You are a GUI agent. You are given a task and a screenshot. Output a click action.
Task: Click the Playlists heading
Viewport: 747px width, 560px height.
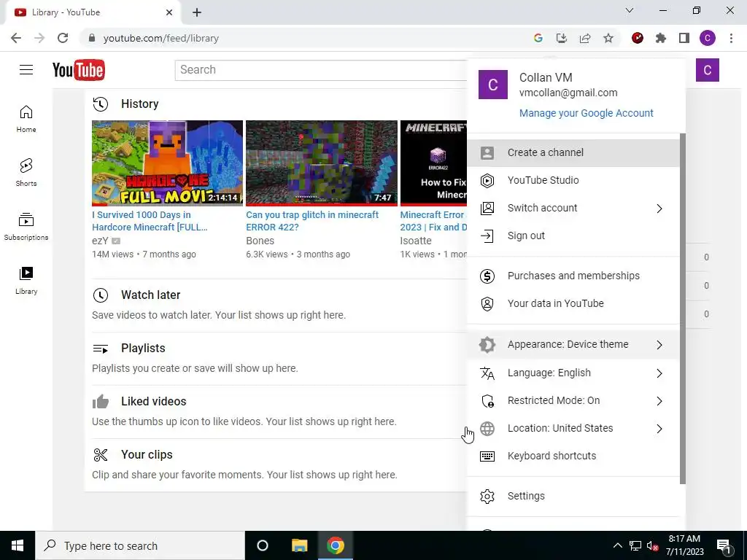[143, 348]
